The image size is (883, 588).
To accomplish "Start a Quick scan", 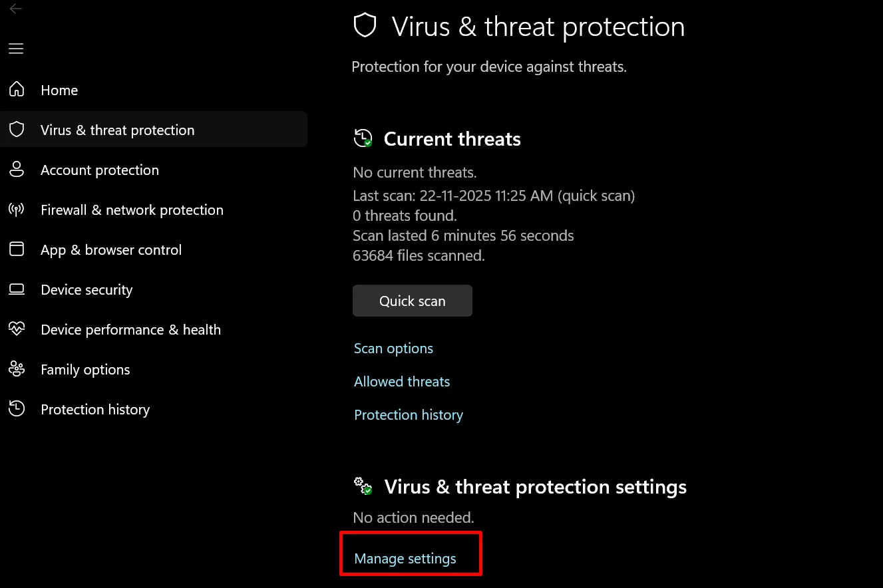I will tap(412, 301).
